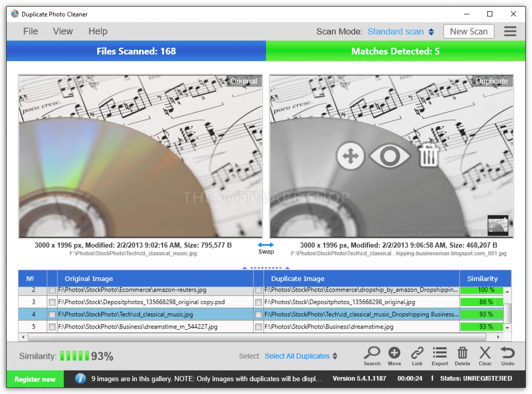Image resolution: width=532 pixels, height=394 pixels.
Task: Click the Duplicate Image column header
Action: (362, 278)
